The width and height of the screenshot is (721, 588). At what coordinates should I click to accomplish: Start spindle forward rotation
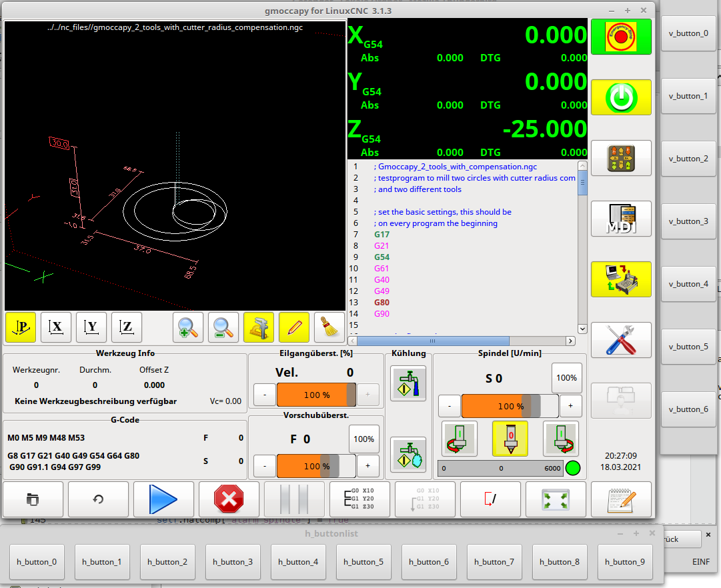[x=561, y=439]
